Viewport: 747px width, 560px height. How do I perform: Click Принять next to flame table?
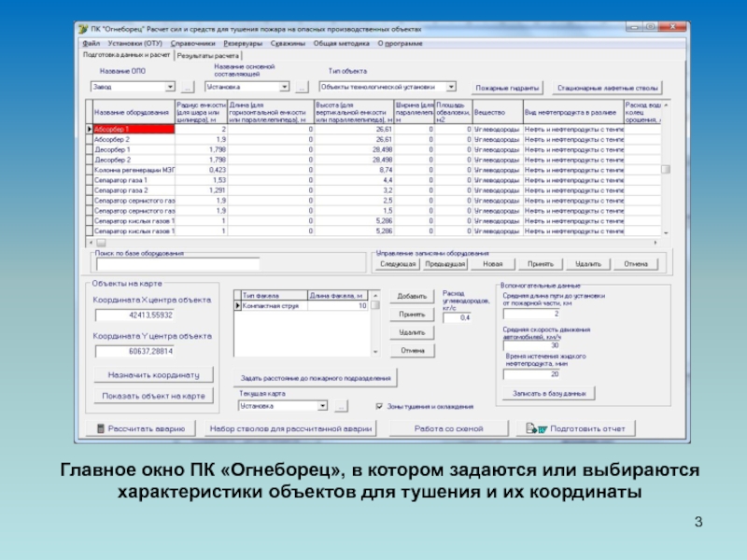pyautogui.click(x=412, y=315)
